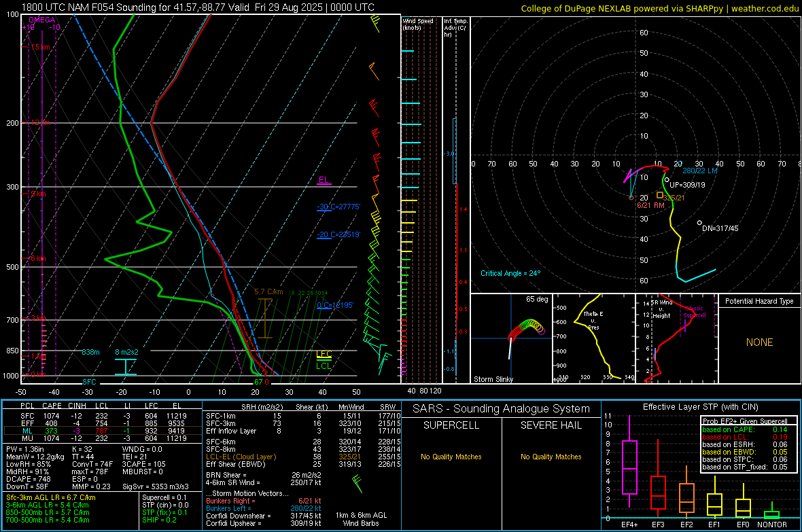The image size is (802, 532).
Task: Click the Prob EF2+ Given Supercell legend header
Action: pos(745,421)
